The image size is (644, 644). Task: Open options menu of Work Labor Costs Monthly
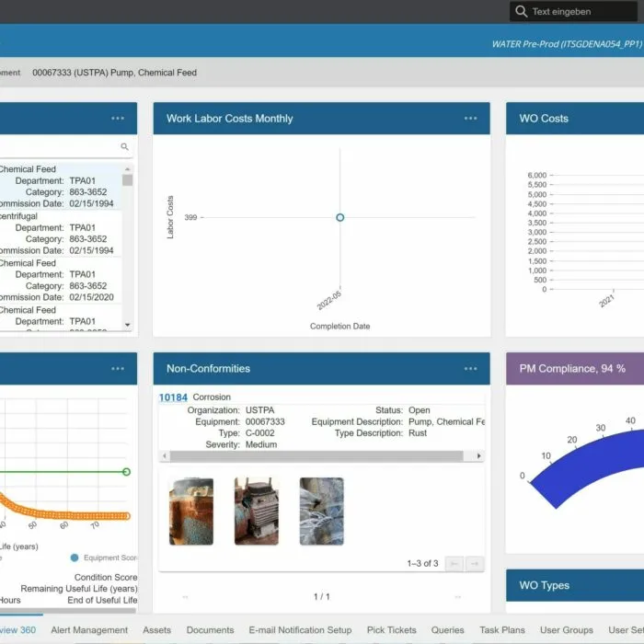470,119
